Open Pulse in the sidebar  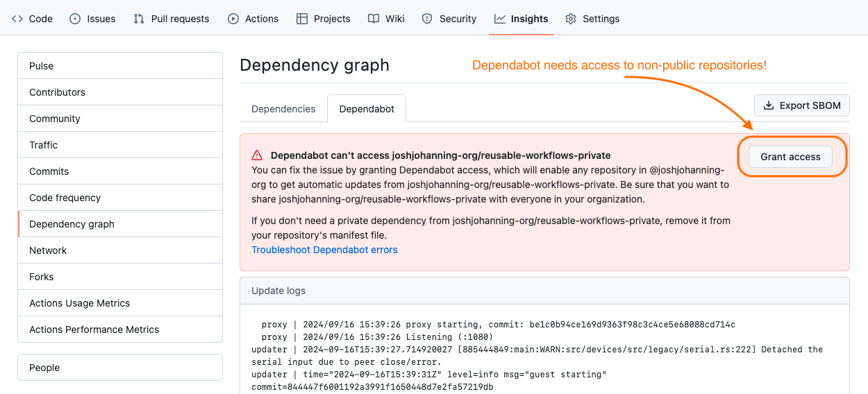pyautogui.click(x=42, y=66)
